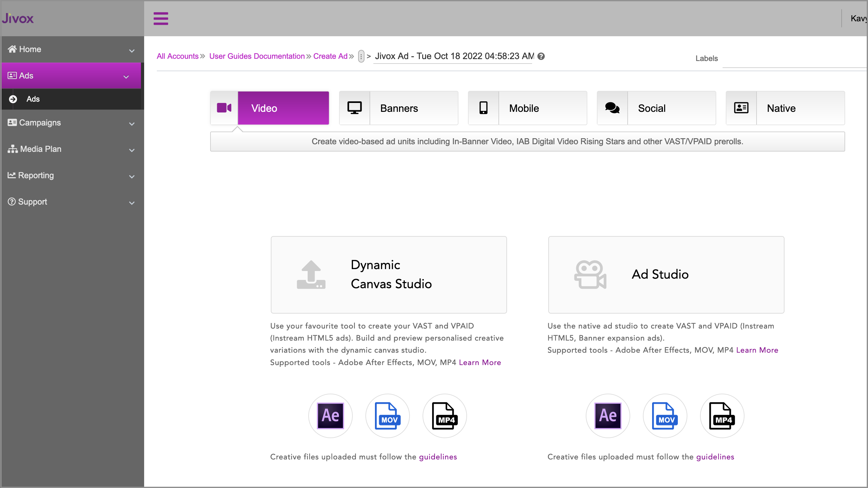Choose Dynamic Canvas Studio card
This screenshot has width=868, height=488.
coord(389,274)
